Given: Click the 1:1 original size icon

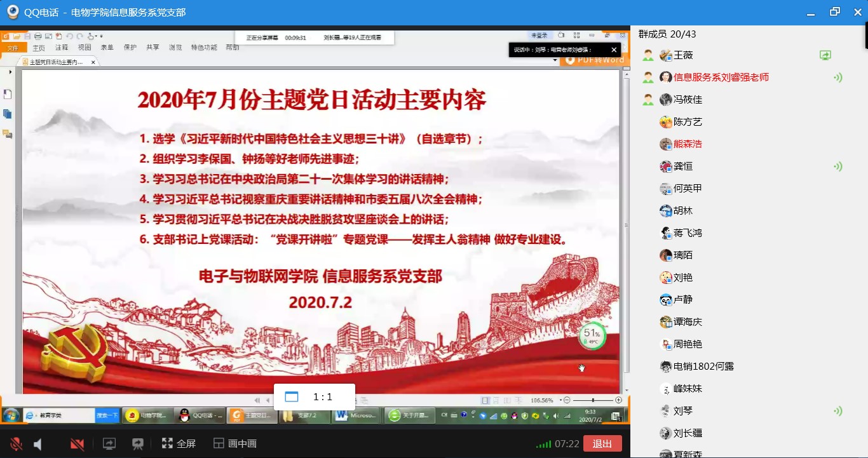Looking at the screenshot, I should pos(292,397).
